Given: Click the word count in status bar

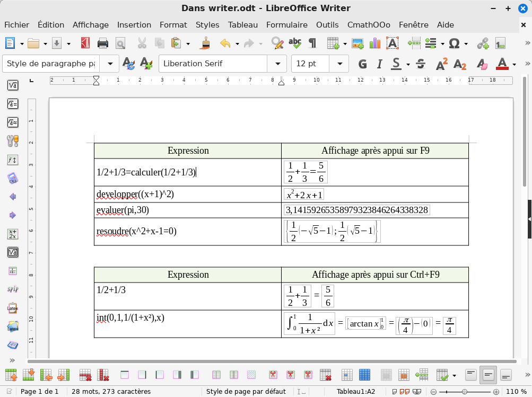Looking at the screenshot, I should 111,392.
